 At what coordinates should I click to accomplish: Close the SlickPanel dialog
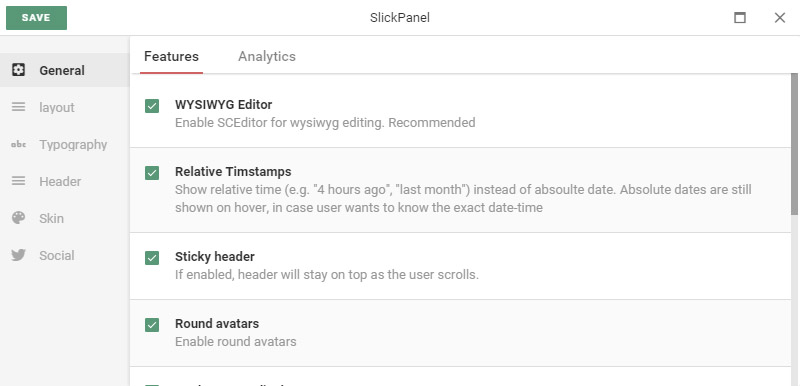pos(780,18)
